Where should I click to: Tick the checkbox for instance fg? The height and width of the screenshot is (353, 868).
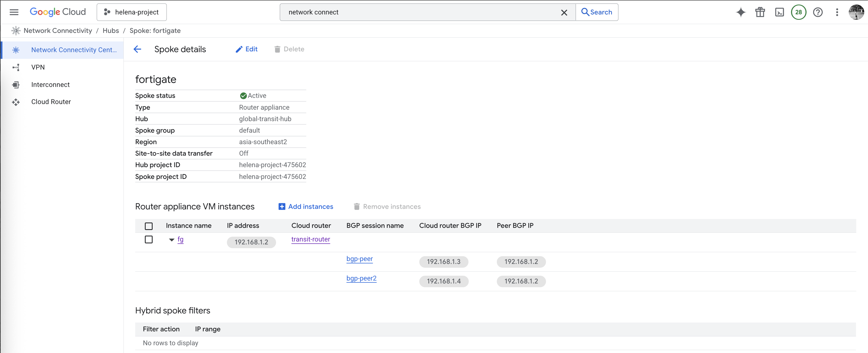click(x=149, y=239)
